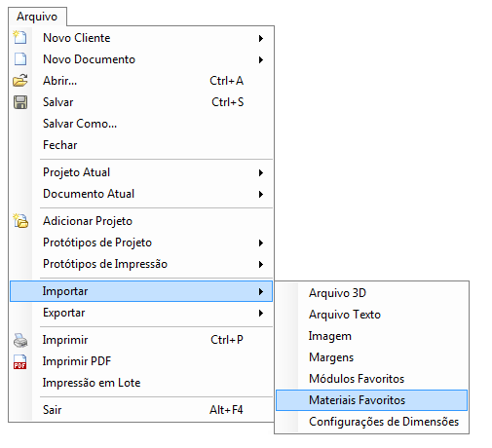
Task: Click the Abrir open folder icon
Action: click(x=20, y=81)
